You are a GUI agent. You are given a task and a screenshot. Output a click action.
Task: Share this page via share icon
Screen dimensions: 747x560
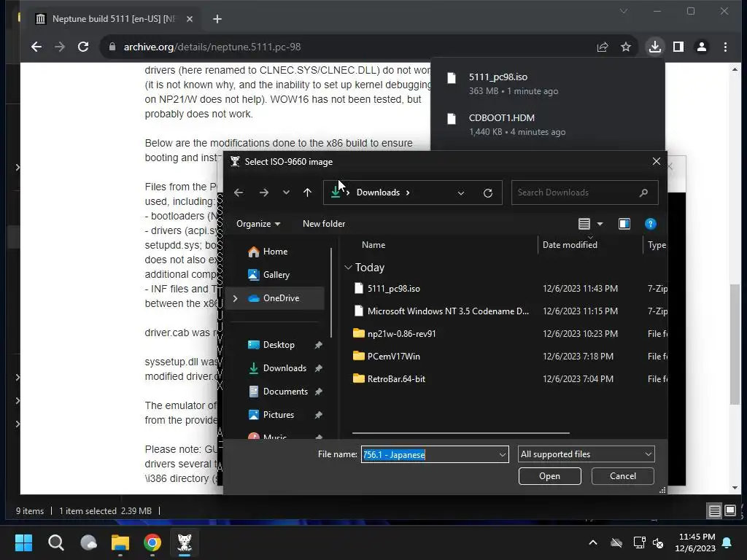[602, 47]
